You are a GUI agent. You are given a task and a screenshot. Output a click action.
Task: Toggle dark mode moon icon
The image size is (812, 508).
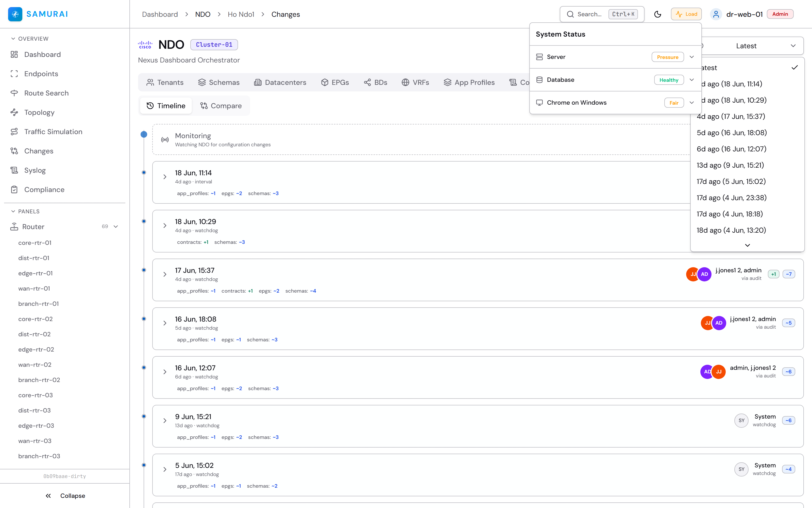(x=658, y=14)
